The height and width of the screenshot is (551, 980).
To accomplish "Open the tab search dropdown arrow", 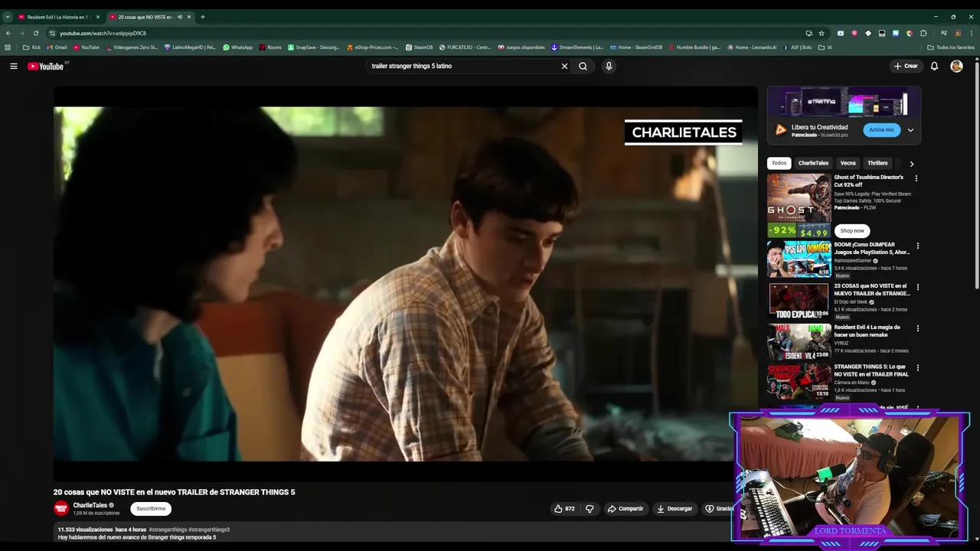I will (7, 17).
